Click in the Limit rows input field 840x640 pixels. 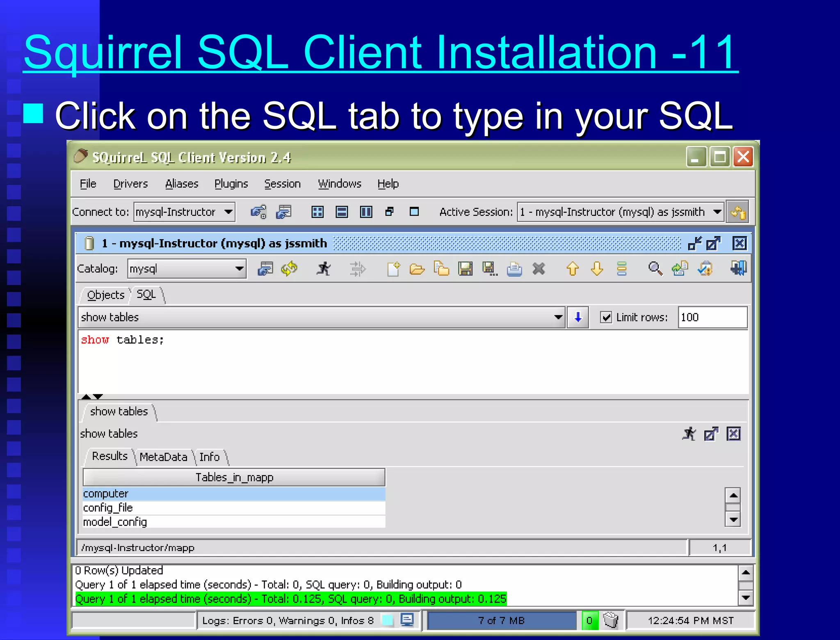(712, 317)
